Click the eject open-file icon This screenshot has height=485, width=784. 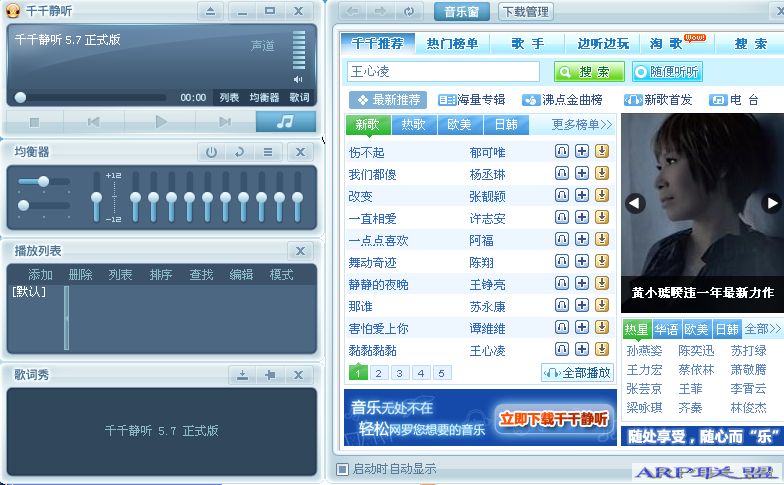210,10
